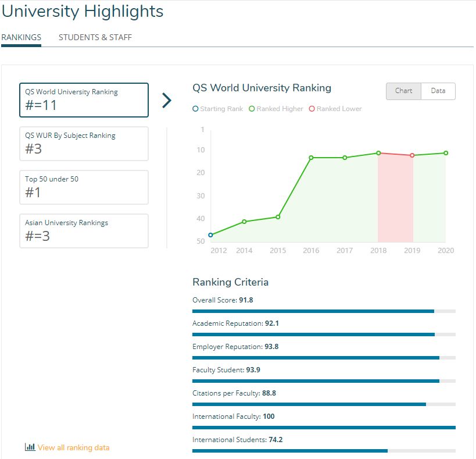Select the QS WUR By Subject Ranking card

point(84,144)
